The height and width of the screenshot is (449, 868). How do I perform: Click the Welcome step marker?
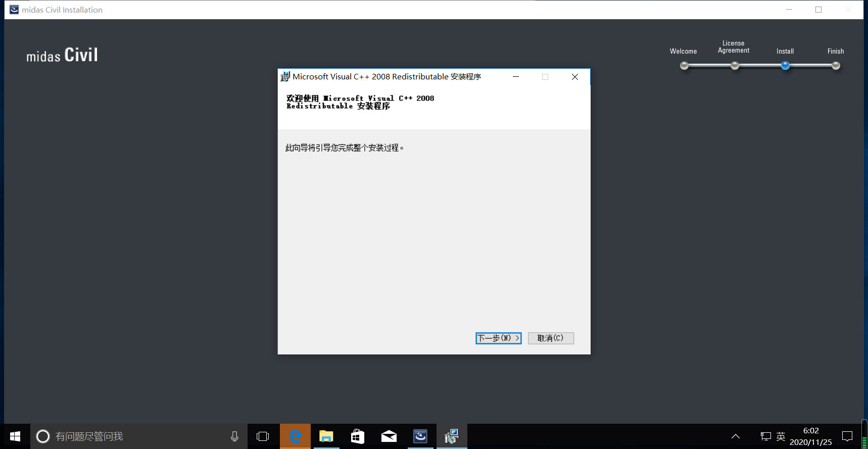click(x=684, y=65)
